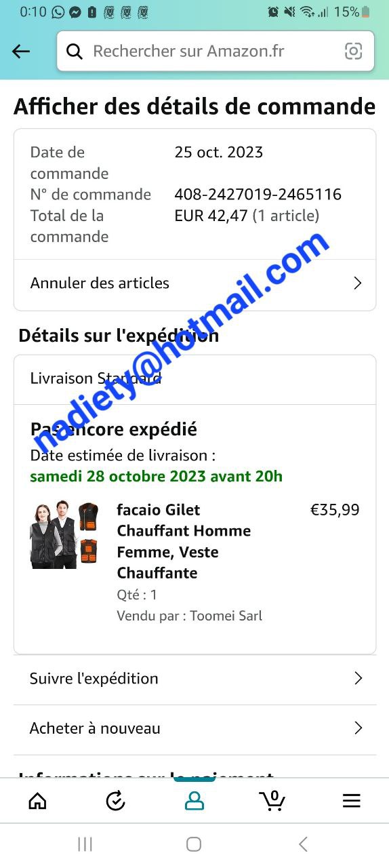The width and height of the screenshot is (389, 868).
Task: Open the account profile icon
Action: pyautogui.click(x=194, y=801)
